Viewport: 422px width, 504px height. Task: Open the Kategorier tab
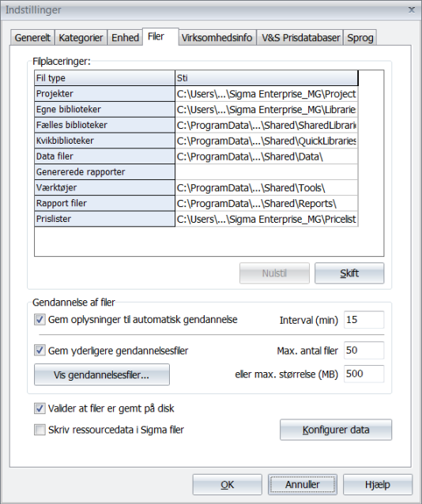tap(81, 38)
